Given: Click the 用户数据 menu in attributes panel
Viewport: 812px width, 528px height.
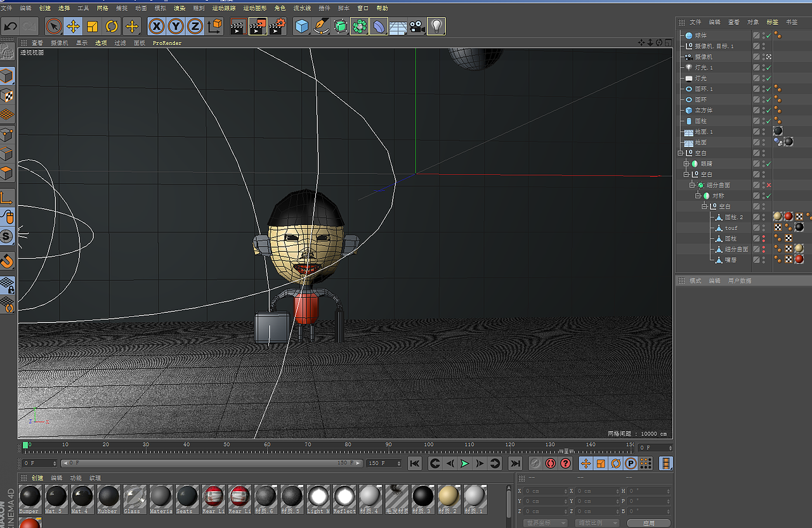Looking at the screenshot, I should point(739,280).
